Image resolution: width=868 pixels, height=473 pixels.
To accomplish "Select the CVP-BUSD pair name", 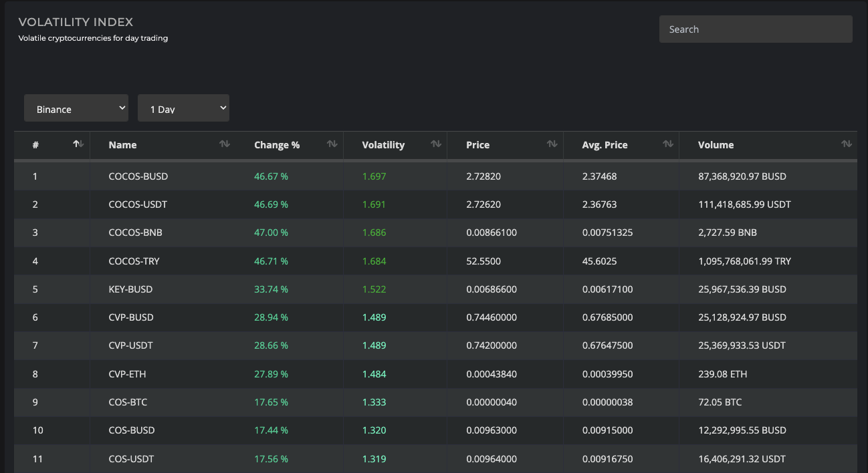I will [x=131, y=317].
